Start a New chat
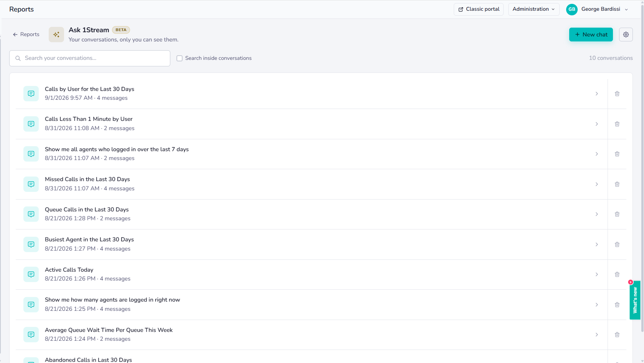Screen dimensions: 644x363 pyautogui.click(x=591, y=35)
